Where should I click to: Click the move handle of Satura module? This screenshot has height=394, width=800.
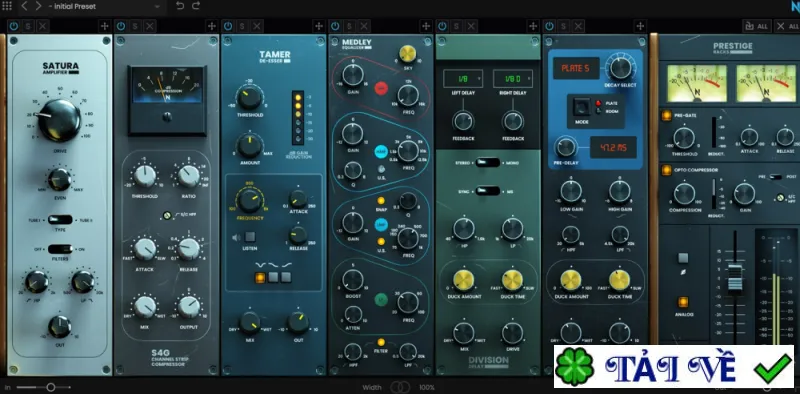(105, 26)
